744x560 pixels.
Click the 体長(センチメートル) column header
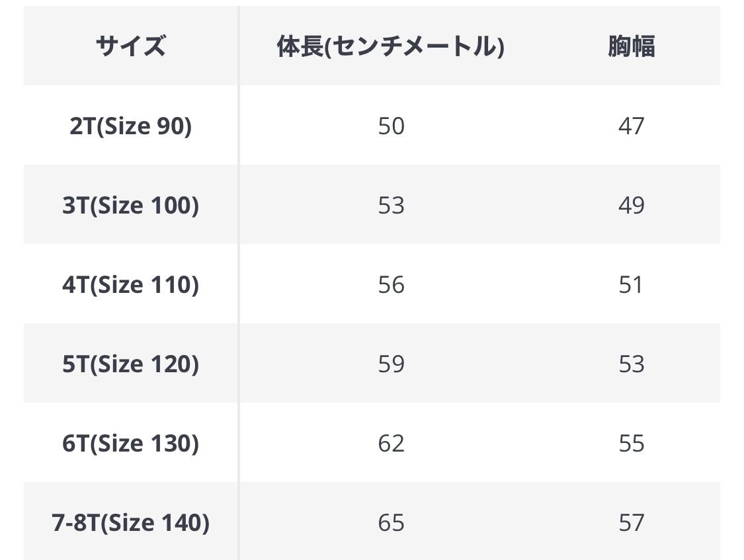pos(390,46)
